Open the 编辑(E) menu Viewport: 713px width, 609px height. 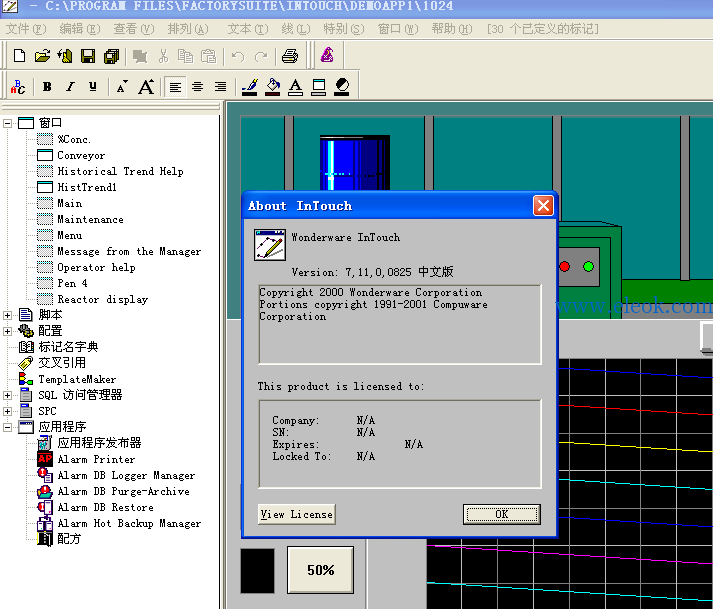80,29
